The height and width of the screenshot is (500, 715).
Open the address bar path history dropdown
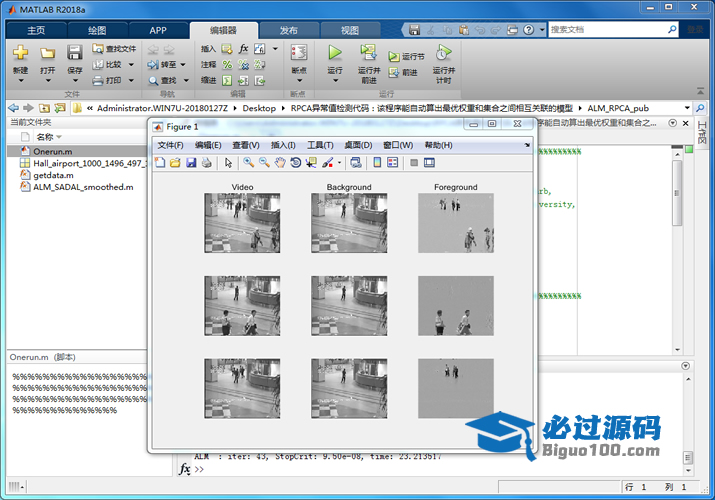687,108
